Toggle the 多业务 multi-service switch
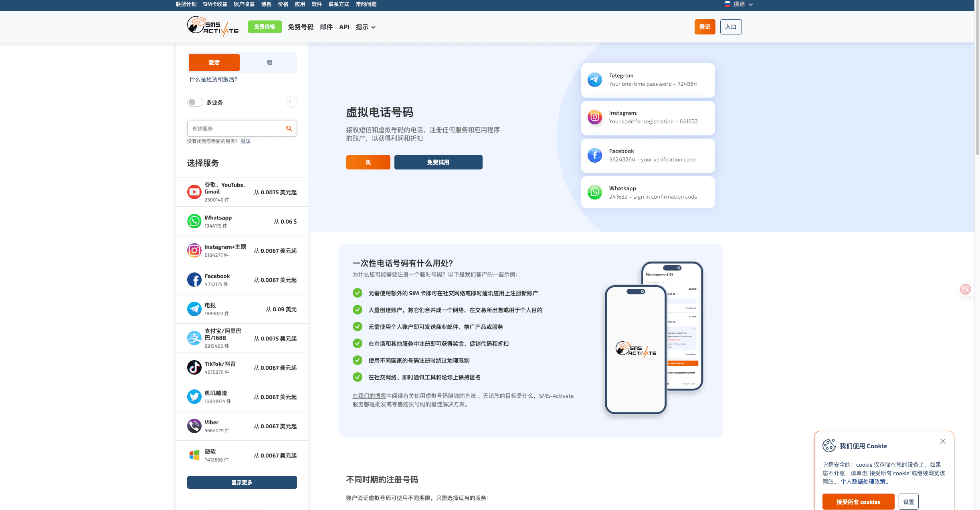The height and width of the screenshot is (510, 980). point(195,102)
